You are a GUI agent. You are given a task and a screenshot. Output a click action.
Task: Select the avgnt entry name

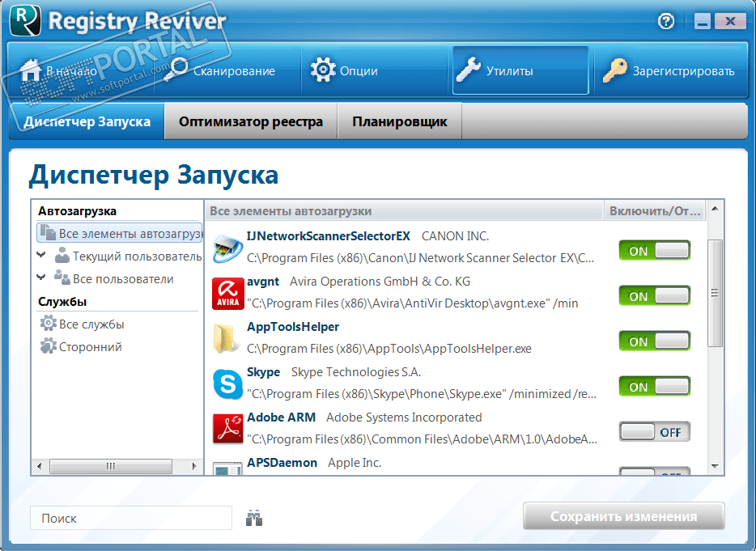tap(263, 282)
